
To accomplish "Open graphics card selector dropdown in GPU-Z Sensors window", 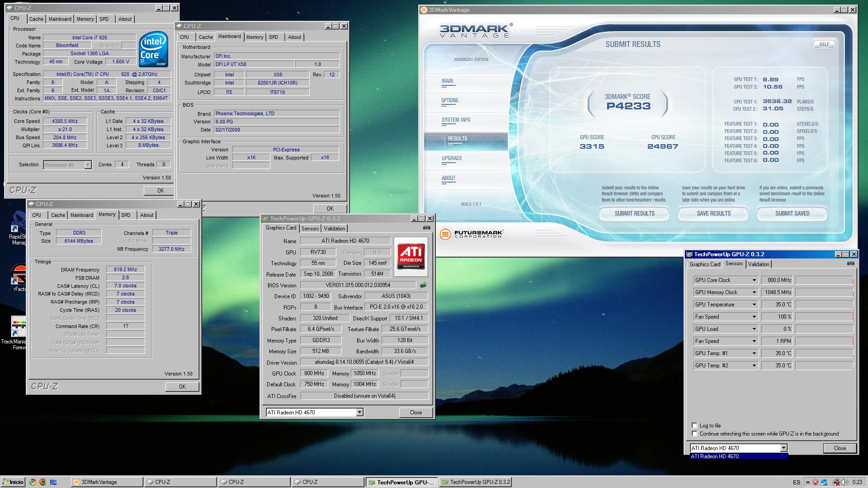I will pyautogui.click(x=783, y=448).
